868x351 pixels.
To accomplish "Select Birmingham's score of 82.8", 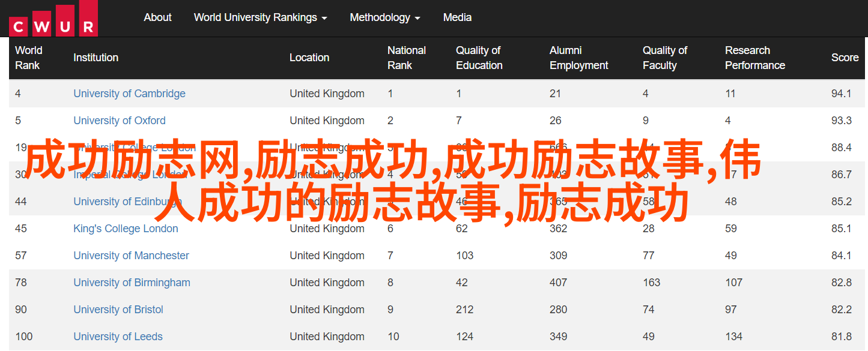I will [x=842, y=283].
